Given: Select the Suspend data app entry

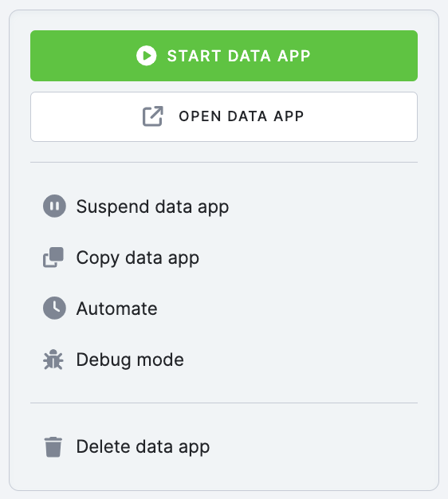Looking at the screenshot, I should click(x=136, y=206).
